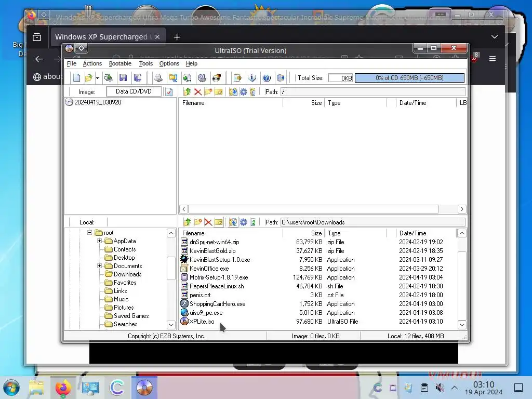Click the local pane Add to image icon
Viewport: 532px width, 399px height.
[x=233, y=222]
